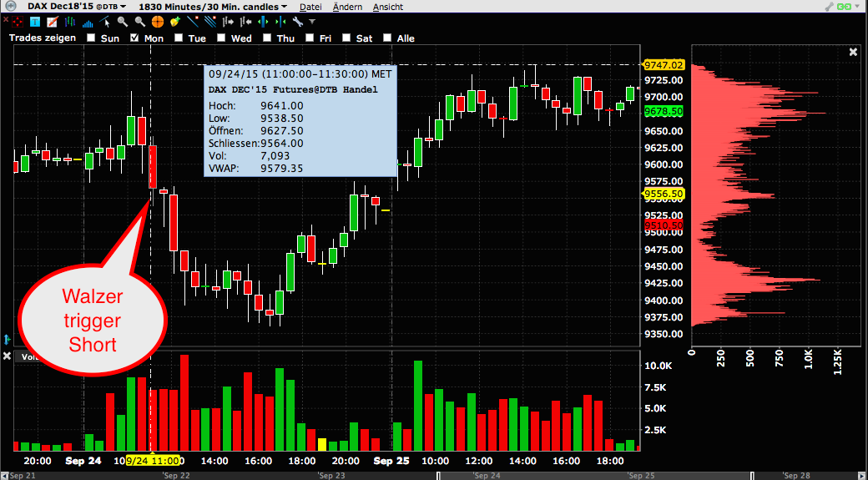
Task: Switch chart type with the candlestick bars icon
Action: [70, 23]
